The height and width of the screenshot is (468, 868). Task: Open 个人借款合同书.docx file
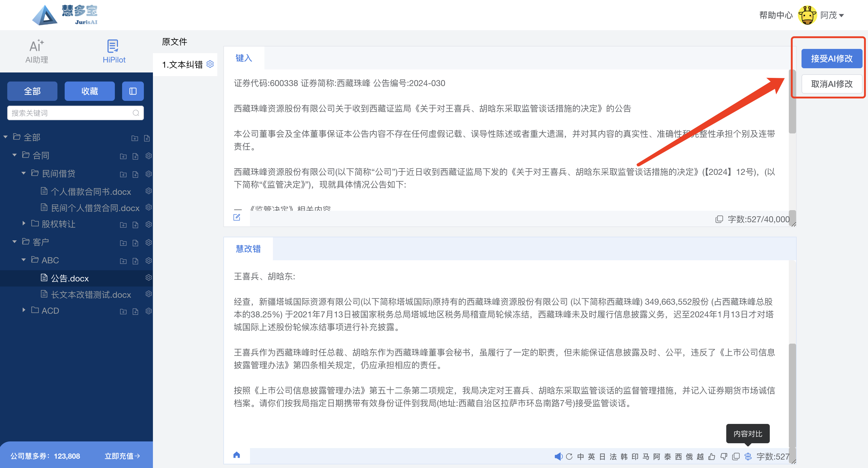[x=91, y=191]
